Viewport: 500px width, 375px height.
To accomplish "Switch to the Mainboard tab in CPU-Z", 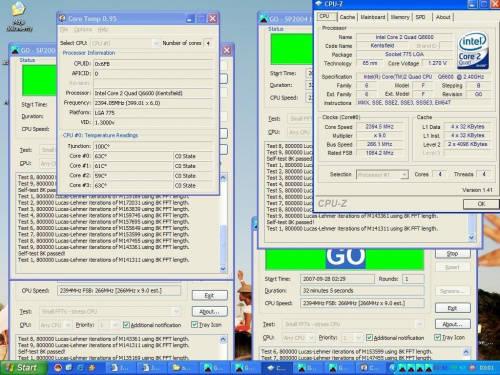I will pyautogui.click(x=373, y=17).
